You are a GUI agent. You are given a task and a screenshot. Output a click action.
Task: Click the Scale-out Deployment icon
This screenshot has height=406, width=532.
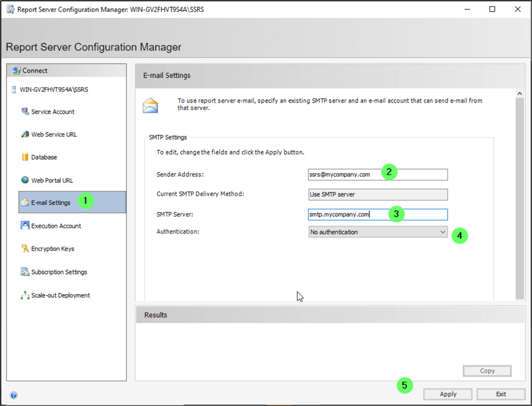pos(25,295)
